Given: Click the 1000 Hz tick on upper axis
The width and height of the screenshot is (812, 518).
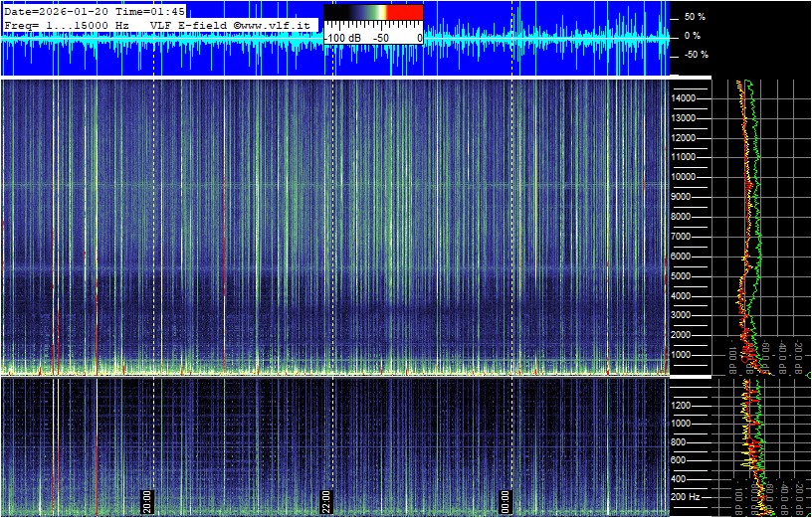Looking at the screenshot, I should tap(684, 355).
